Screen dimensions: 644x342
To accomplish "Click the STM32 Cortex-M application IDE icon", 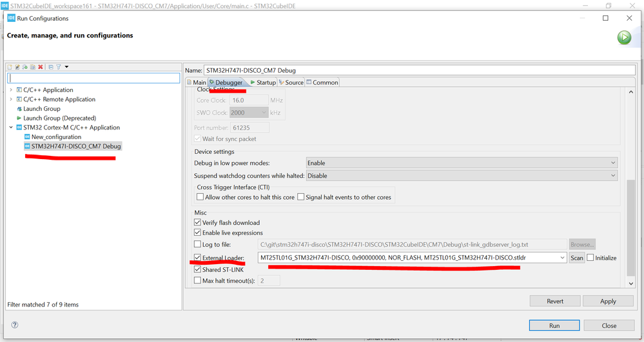I will (x=19, y=128).
